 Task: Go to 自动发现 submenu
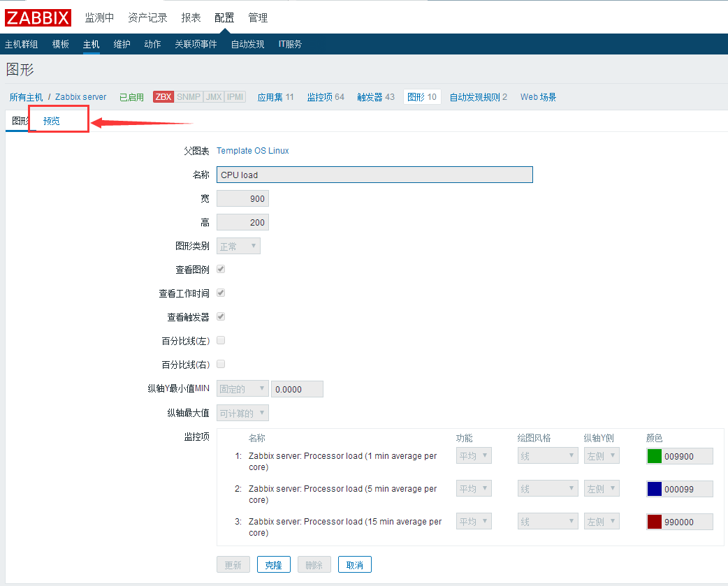pos(247,44)
